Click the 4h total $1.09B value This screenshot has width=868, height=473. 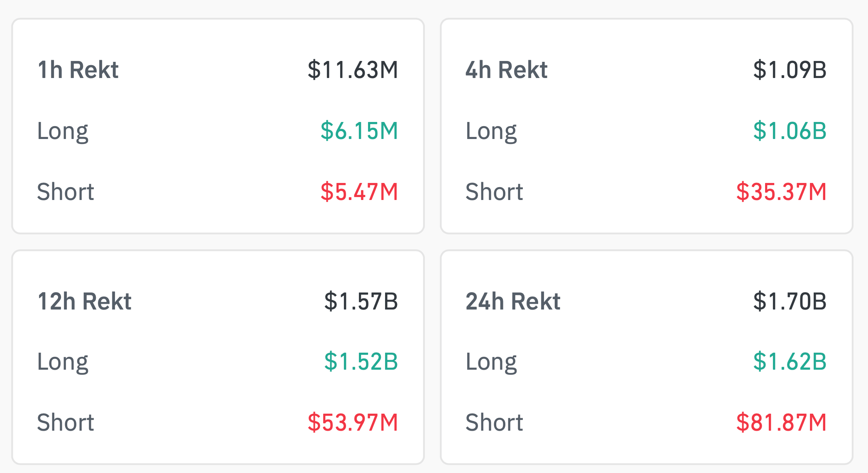tap(790, 70)
